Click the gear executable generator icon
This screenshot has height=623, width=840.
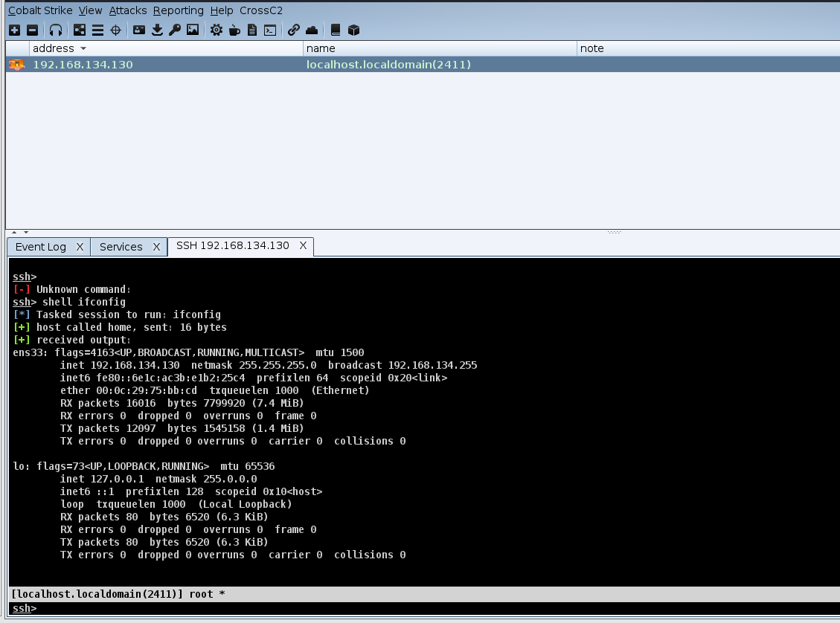click(217, 30)
